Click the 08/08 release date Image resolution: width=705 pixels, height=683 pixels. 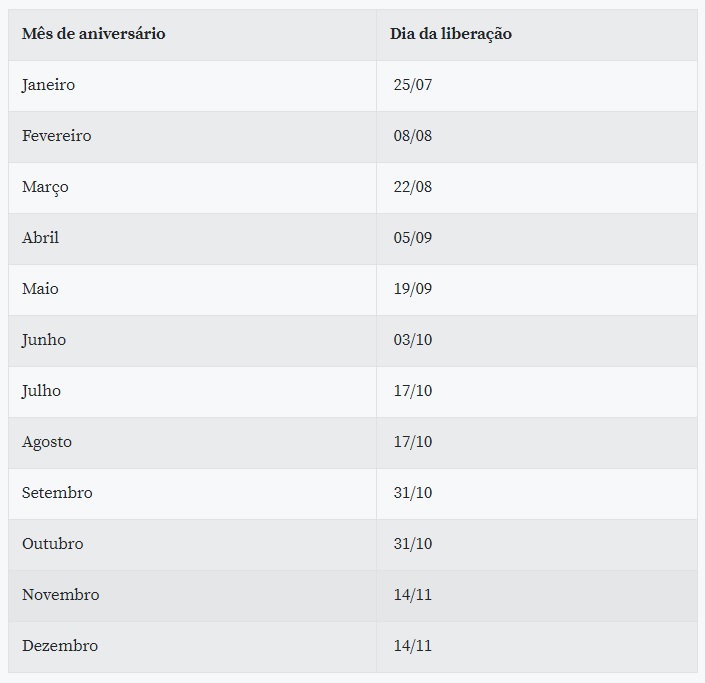click(413, 136)
